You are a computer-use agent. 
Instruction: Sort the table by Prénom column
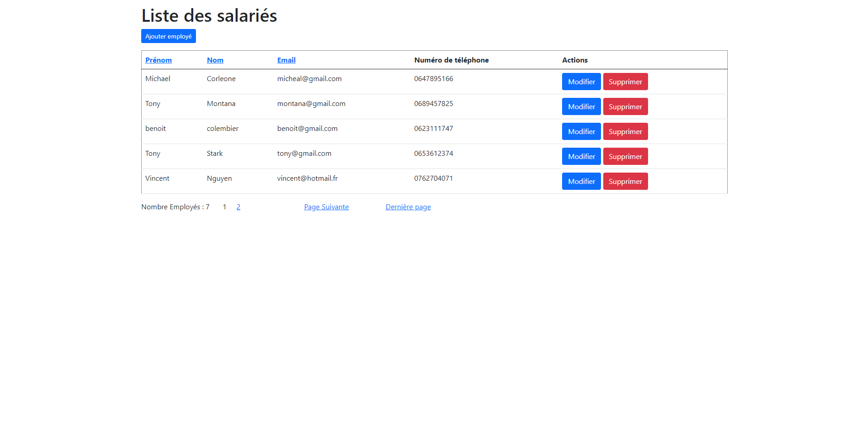click(158, 60)
